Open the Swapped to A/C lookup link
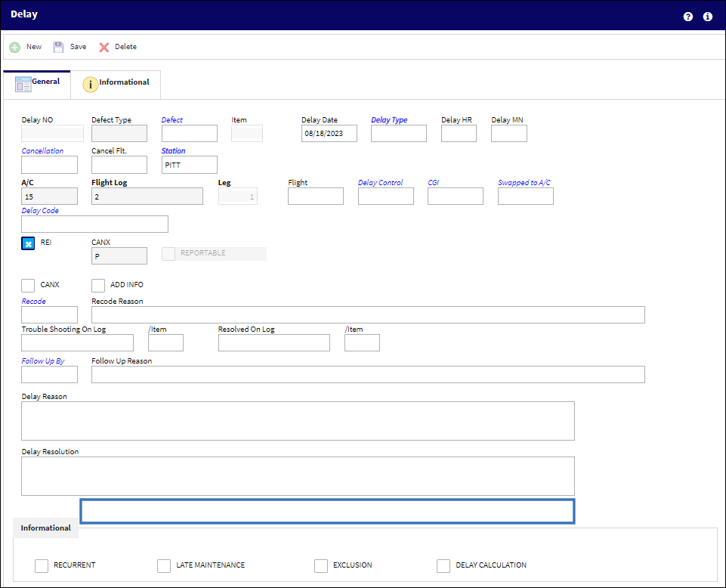 (524, 183)
